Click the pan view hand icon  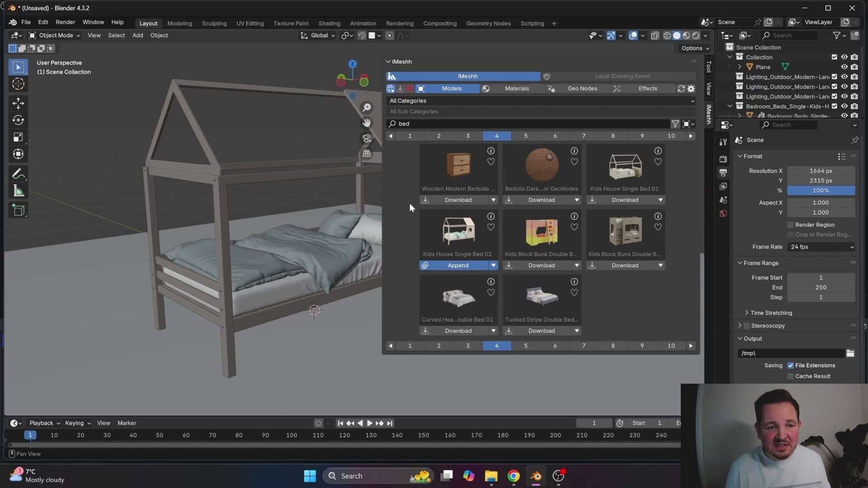pyautogui.click(x=367, y=123)
